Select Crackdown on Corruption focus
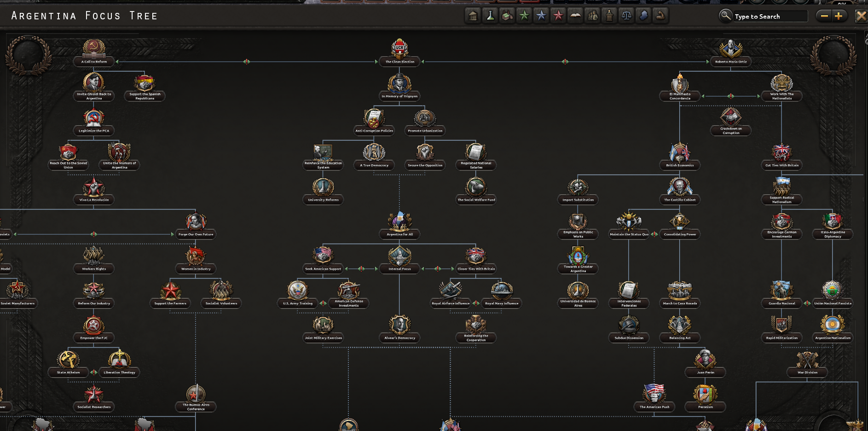Screen dimensions: 868x431 pos(731,122)
